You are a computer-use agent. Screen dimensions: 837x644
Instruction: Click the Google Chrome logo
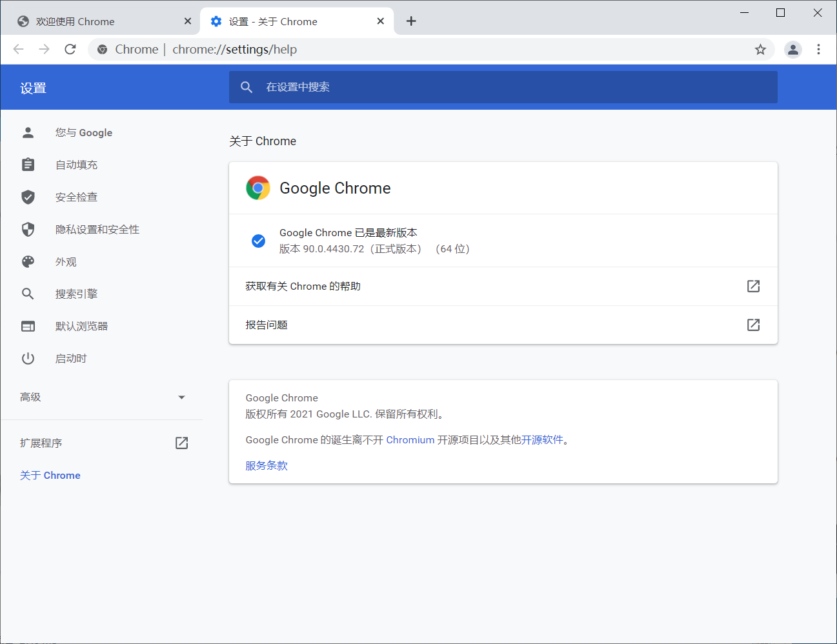point(258,188)
